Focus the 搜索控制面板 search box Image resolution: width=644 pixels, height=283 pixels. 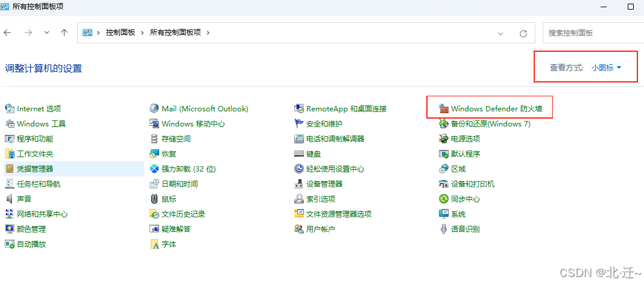593,33
